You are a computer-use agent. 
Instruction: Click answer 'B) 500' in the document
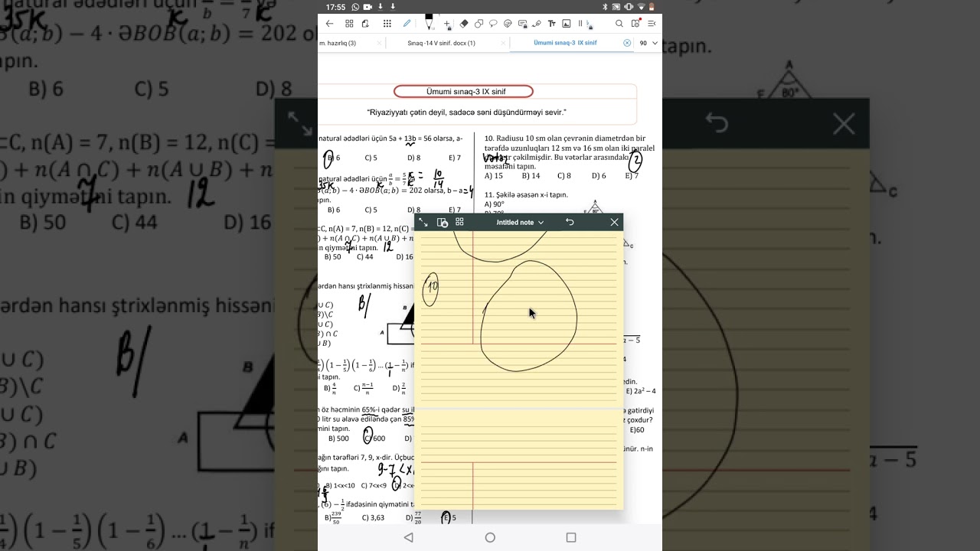338,439
